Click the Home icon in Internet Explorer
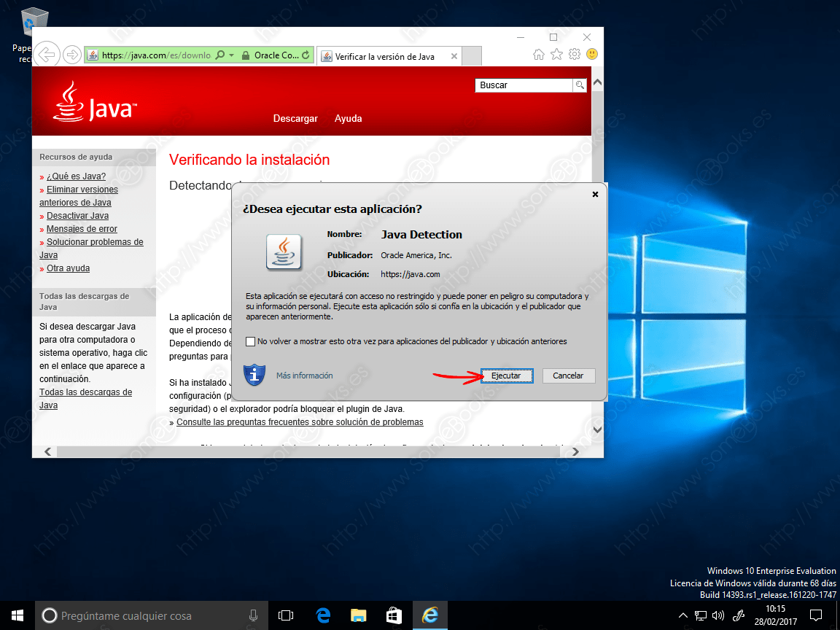The width and height of the screenshot is (840, 630). point(539,54)
